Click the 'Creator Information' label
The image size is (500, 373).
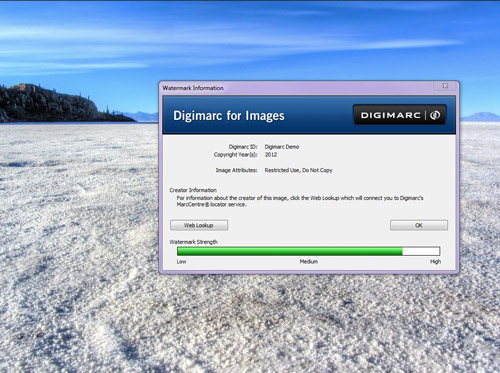pyautogui.click(x=193, y=190)
